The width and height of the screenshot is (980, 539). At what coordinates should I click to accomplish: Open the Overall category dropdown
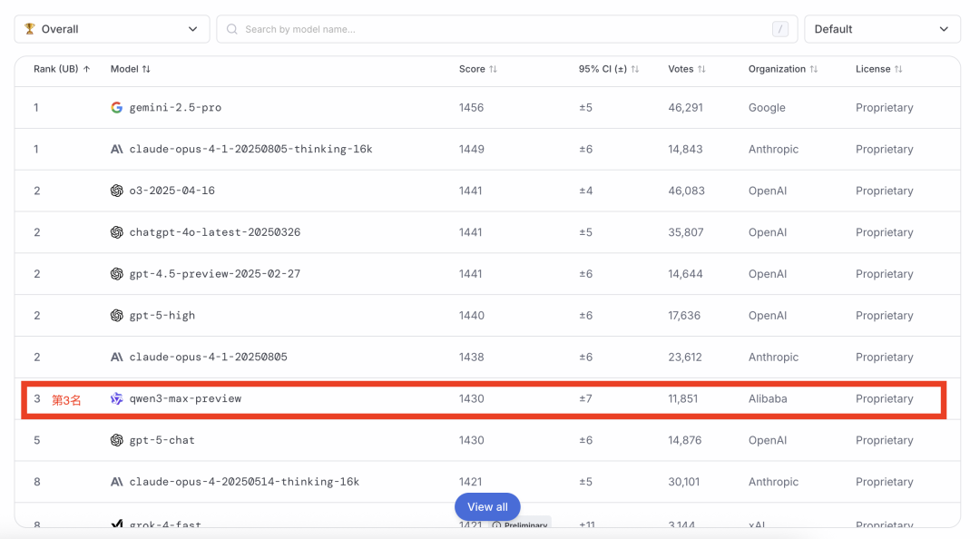pyautogui.click(x=112, y=29)
